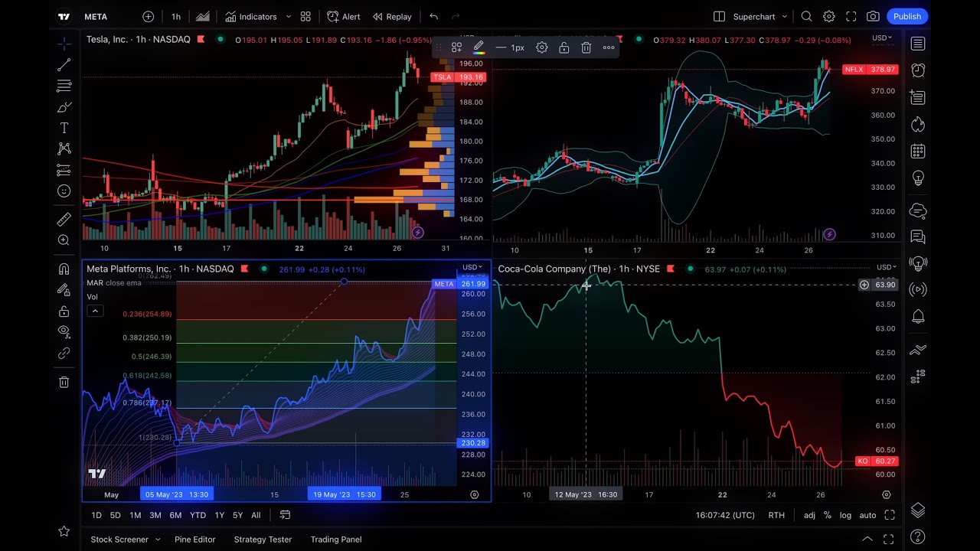Collapse Meta chart indicator legend
This screenshot has height=551, width=980.
[94, 311]
